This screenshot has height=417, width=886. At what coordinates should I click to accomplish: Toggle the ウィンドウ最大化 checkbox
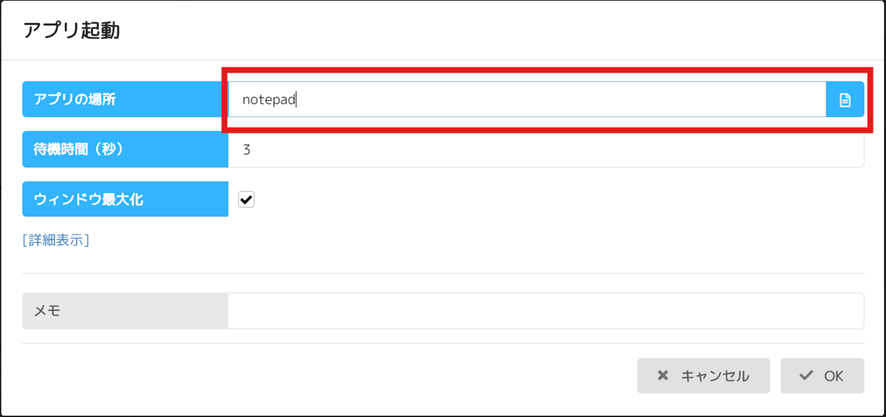coord(246,199)
